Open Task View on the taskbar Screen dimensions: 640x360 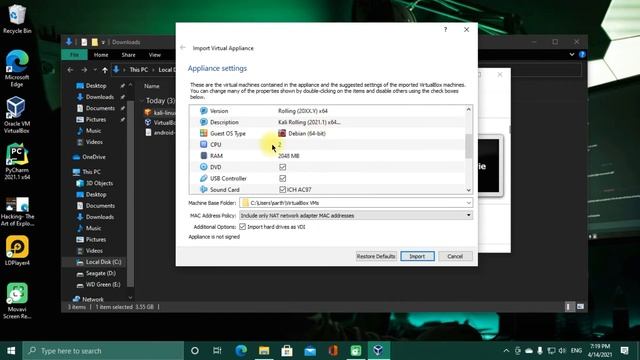[x=217, y=351]
